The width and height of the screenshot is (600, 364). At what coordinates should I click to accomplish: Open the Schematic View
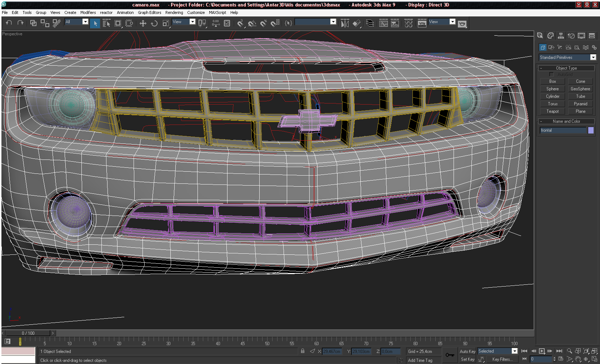pyautogui.click(x=395, y=23)
